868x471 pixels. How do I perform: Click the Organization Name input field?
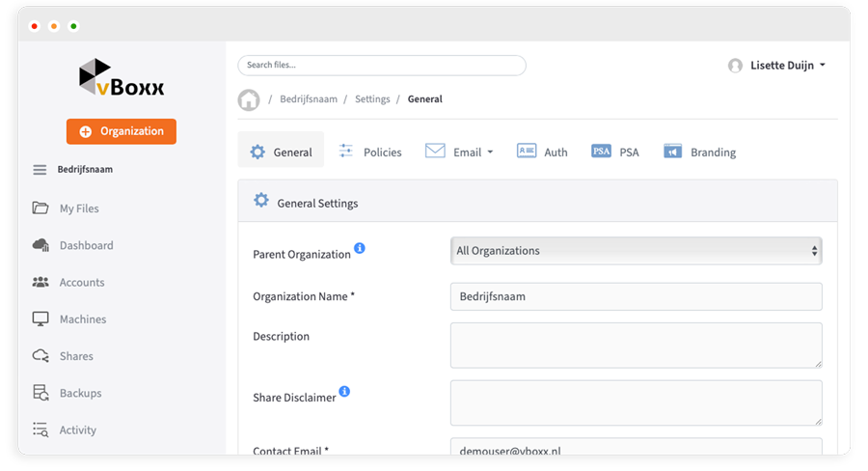pyautogui.click(x=636, y=296)
